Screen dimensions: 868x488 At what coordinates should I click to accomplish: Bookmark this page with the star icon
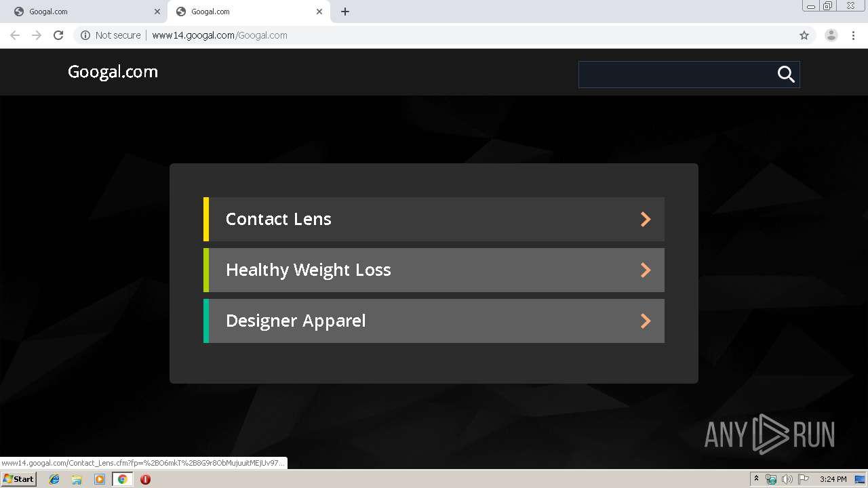[x=804, y=35]
